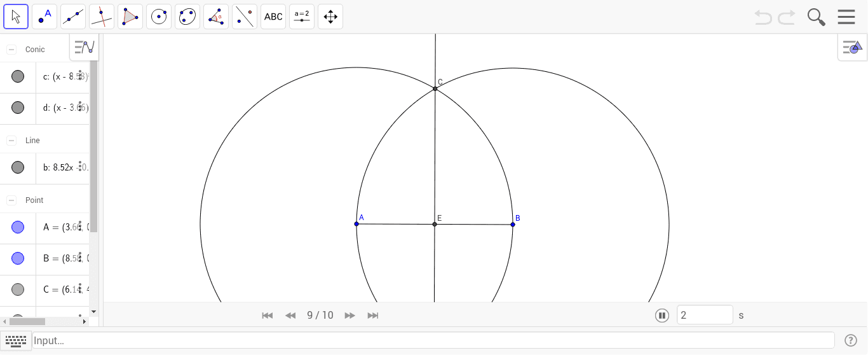
Task: Open more options for point B
Action: pos(80,258)
